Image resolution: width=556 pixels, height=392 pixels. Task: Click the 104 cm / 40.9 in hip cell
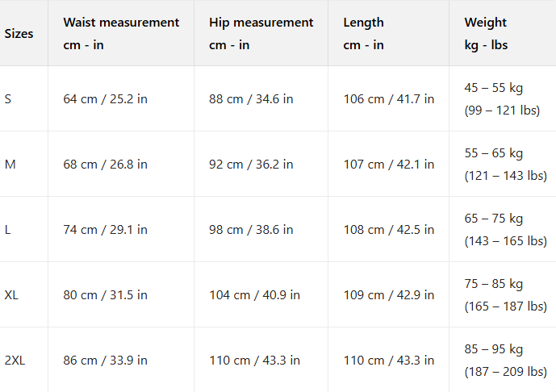pyautogui.click(x=254, y=295)
